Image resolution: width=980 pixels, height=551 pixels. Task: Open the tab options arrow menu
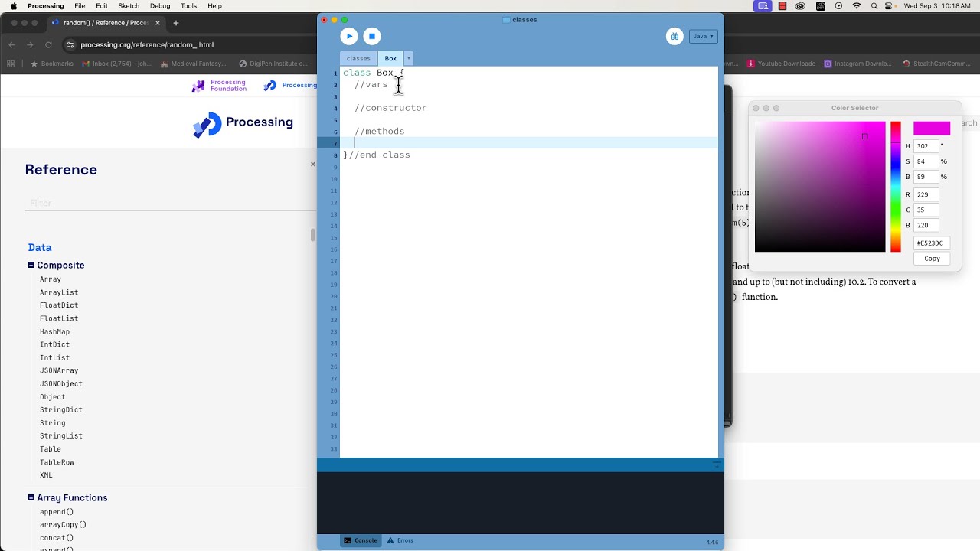tap(408, 58)
